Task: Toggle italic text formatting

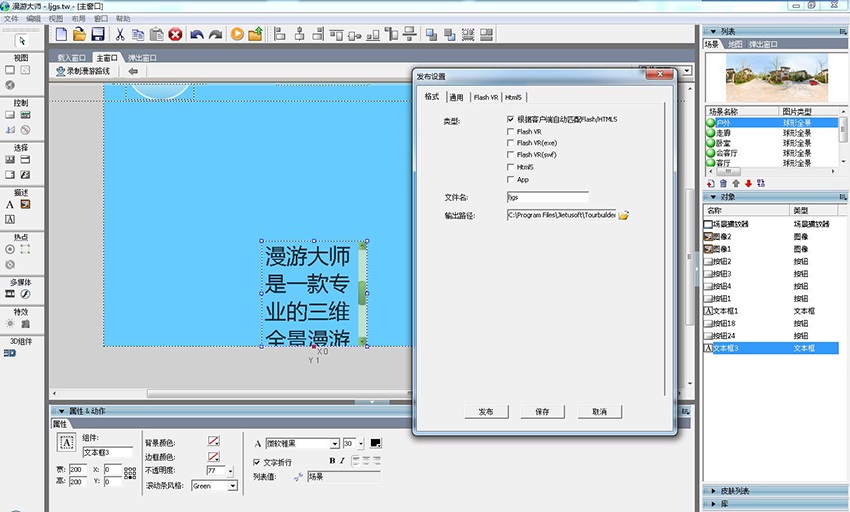Action: (342, 461)
